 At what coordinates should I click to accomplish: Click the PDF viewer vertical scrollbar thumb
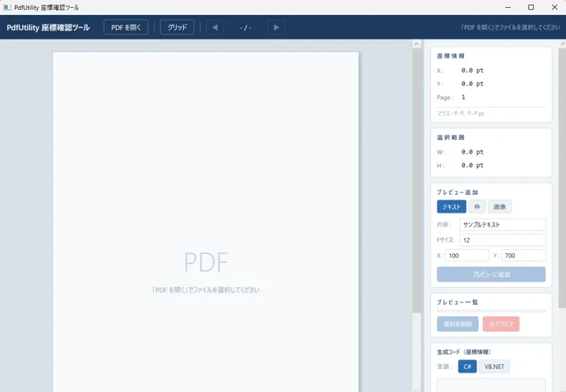click(417, 180)
